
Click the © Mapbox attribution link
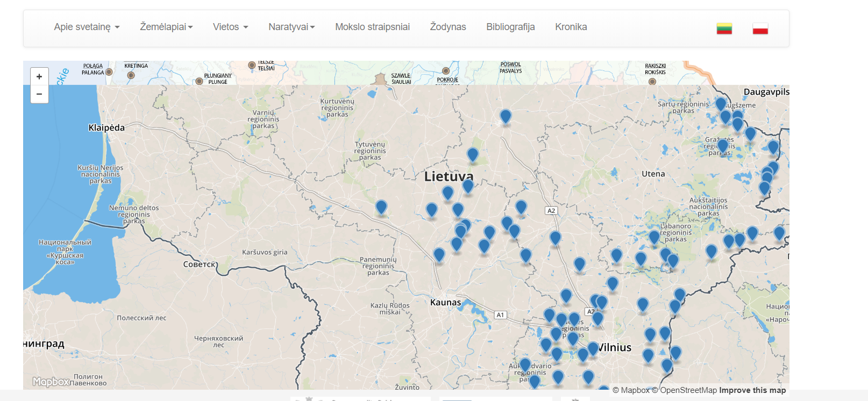(631, 390)
